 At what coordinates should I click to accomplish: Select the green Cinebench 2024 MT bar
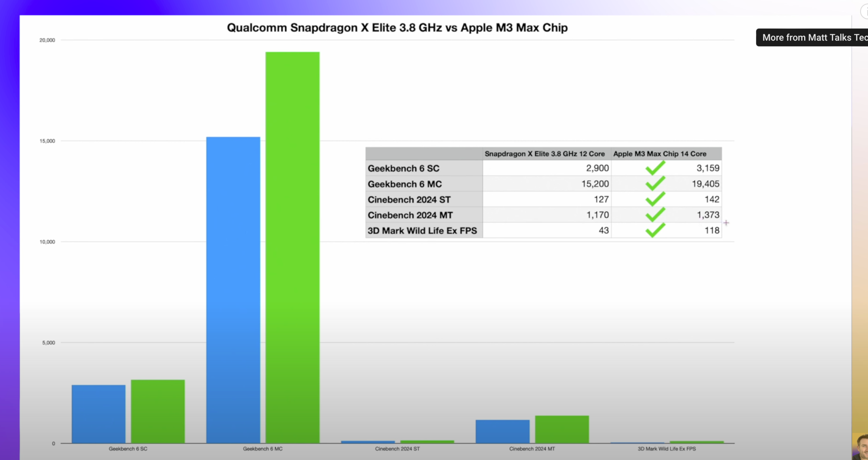point(562,429)
